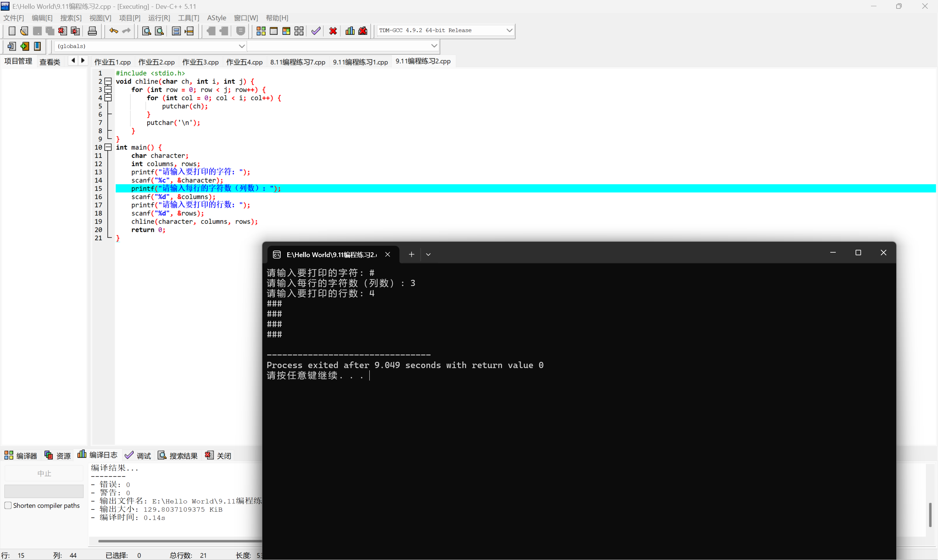This screenshot has height=560, width=938.
Task: Click the New file icon
Action: [12, 31]
